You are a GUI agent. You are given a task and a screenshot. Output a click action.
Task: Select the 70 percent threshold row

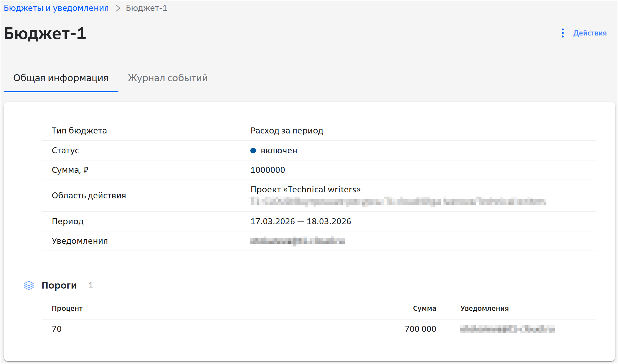point(57,329)
